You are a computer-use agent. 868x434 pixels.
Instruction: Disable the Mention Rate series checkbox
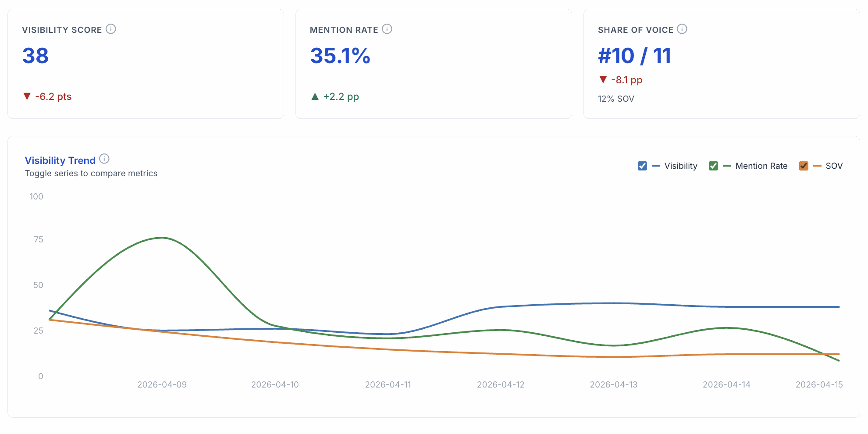coord(713,166)
